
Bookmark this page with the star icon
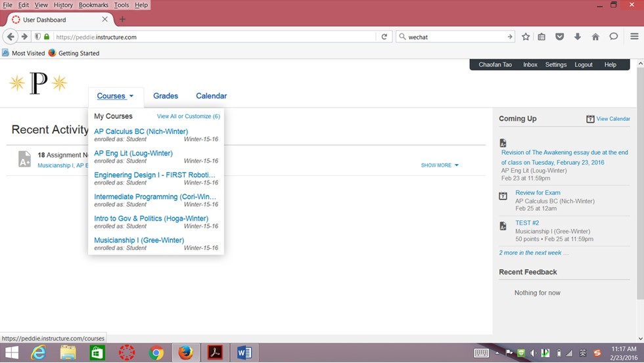click(x=526, y=37)
